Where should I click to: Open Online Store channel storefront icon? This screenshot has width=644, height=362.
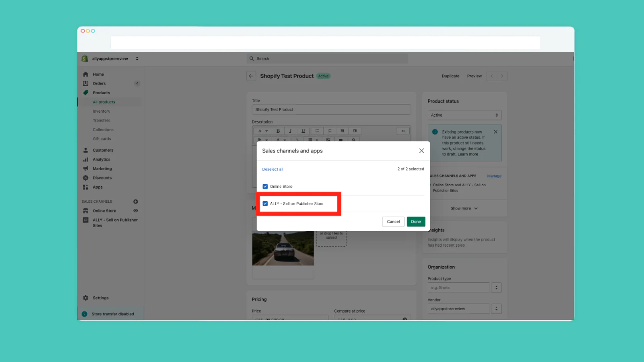85,211
